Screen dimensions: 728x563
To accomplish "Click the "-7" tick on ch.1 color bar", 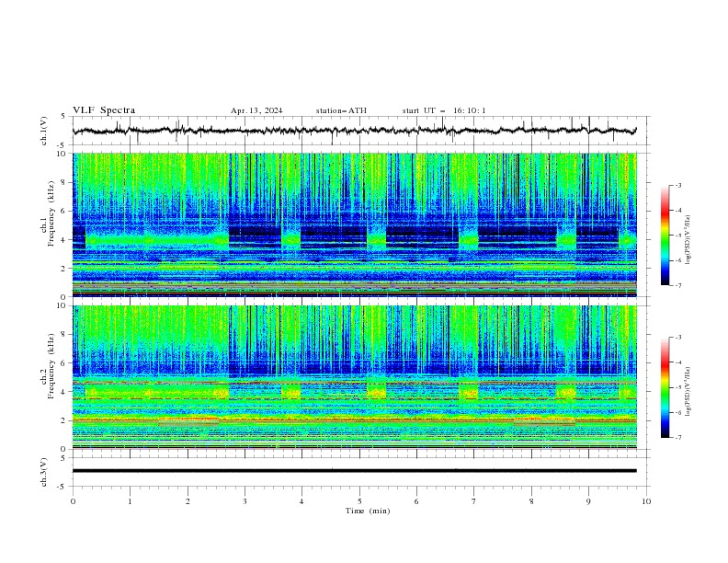I will [x=677, y=285].
